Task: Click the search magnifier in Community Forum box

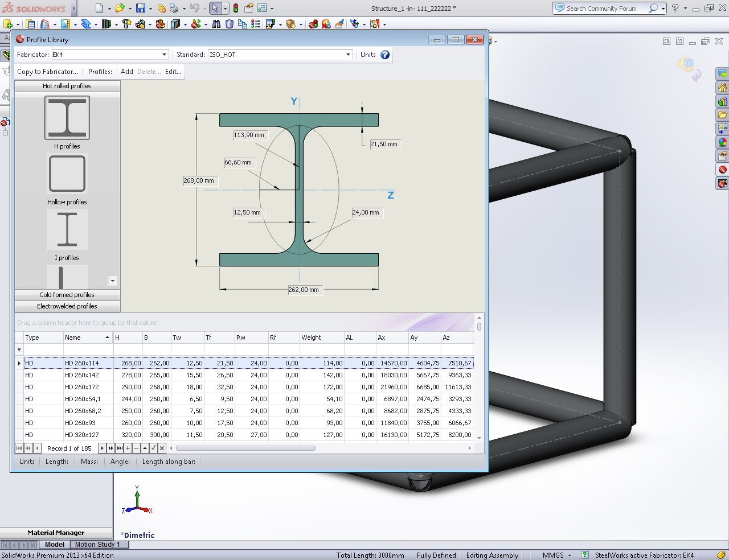Action: pyautogui.click(x=653, y=8)
